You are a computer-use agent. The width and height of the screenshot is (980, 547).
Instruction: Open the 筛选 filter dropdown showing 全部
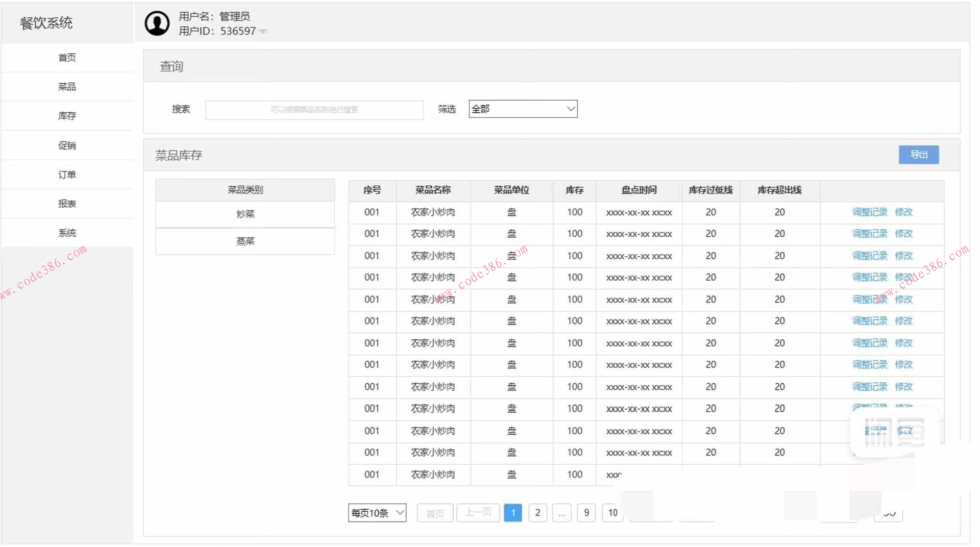tap(522, 109)
